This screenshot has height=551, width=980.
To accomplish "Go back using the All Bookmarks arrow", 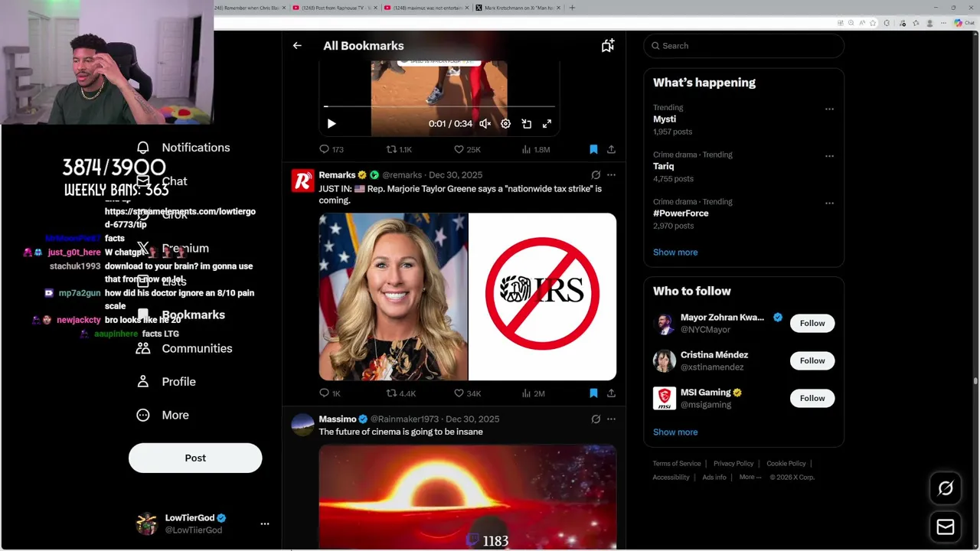I will (x=297, y=46).
